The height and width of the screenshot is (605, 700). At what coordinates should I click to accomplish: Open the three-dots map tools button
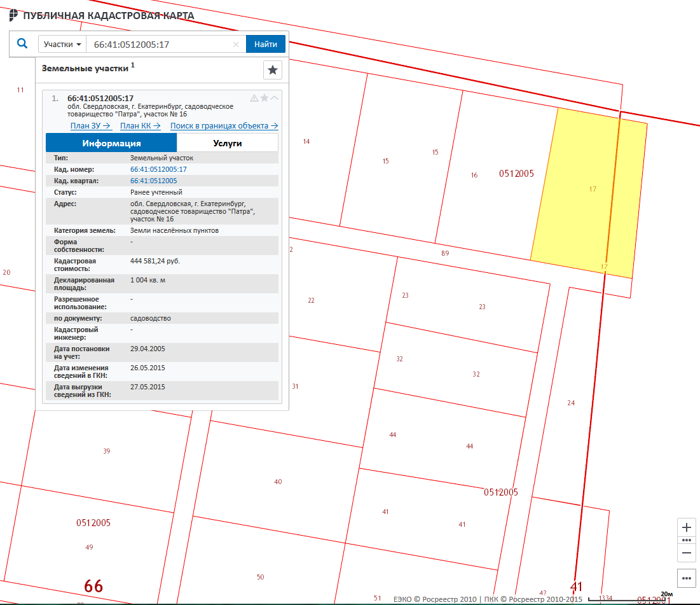tap(687, 578)
